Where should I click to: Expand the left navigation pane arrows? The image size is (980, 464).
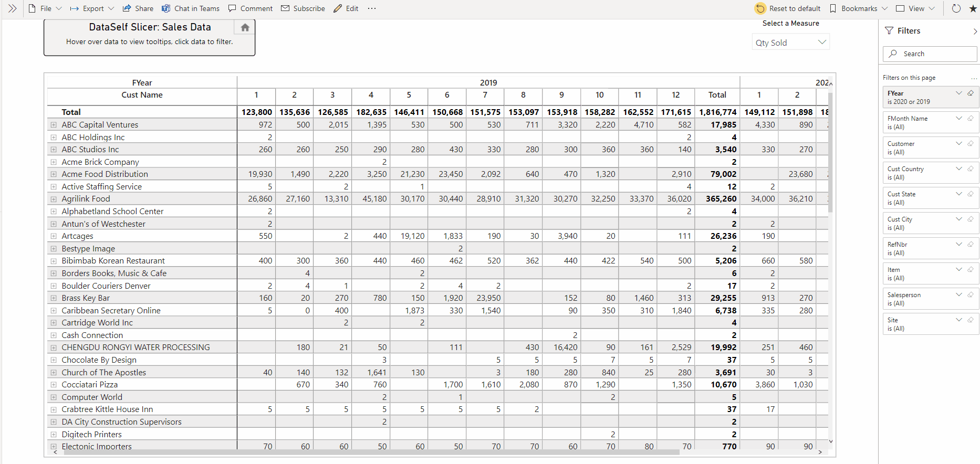pyautogui.click(x=12, y=8)
